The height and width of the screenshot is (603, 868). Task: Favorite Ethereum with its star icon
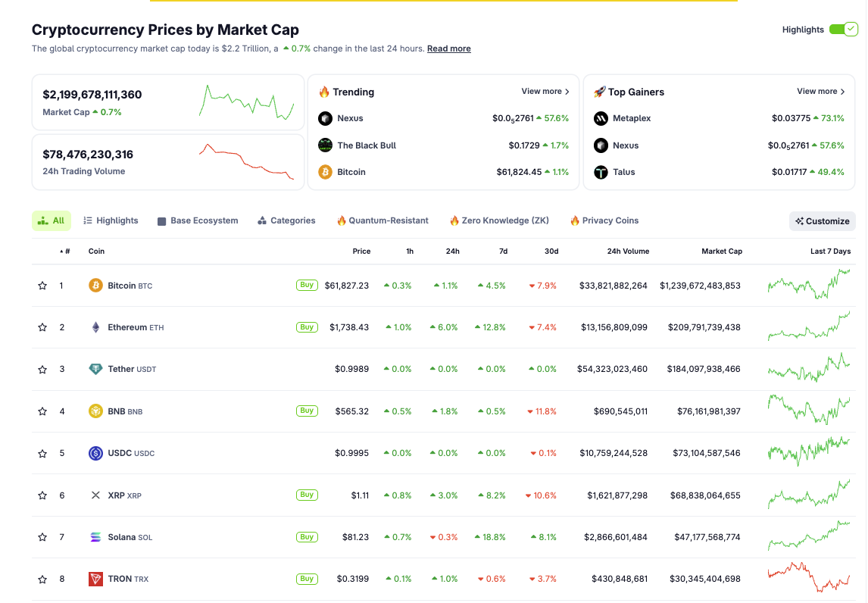[42, 327]
